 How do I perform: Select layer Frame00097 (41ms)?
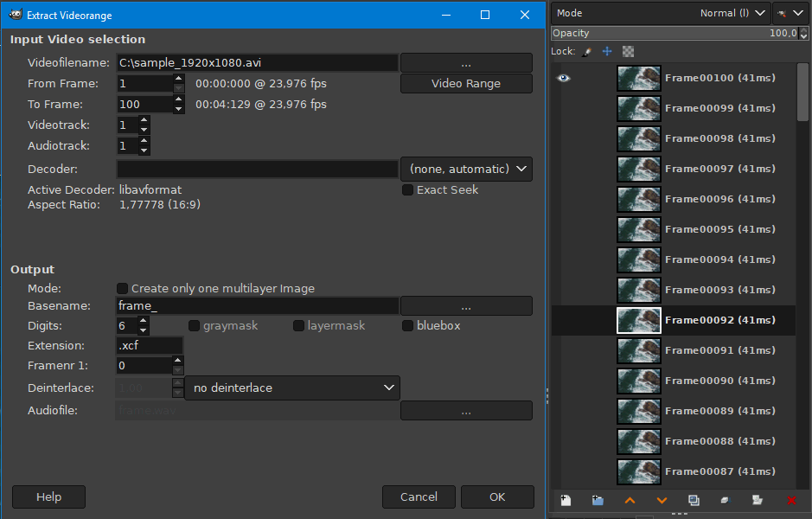(x=674, y=169)
